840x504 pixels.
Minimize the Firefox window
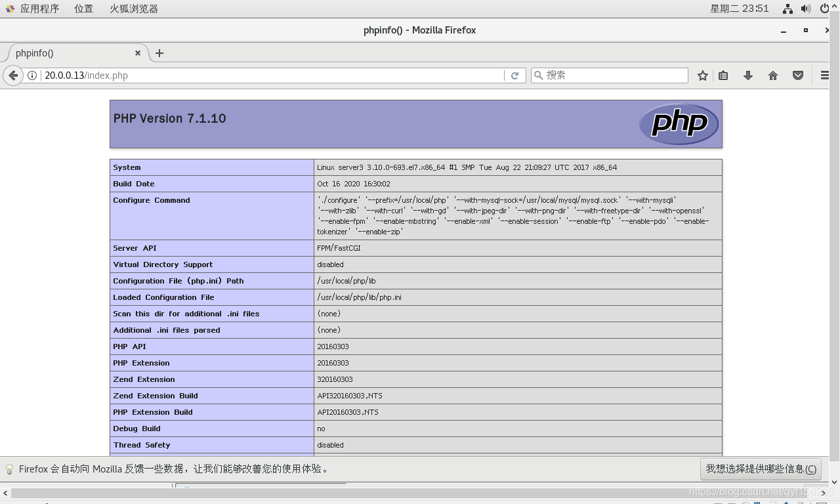(784, 30)
